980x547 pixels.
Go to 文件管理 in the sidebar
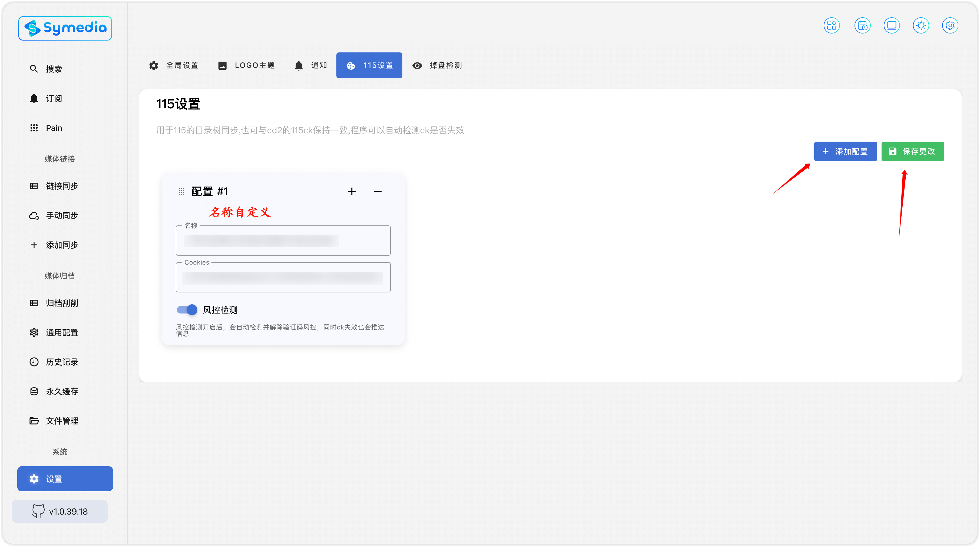(x=62, y=421)
